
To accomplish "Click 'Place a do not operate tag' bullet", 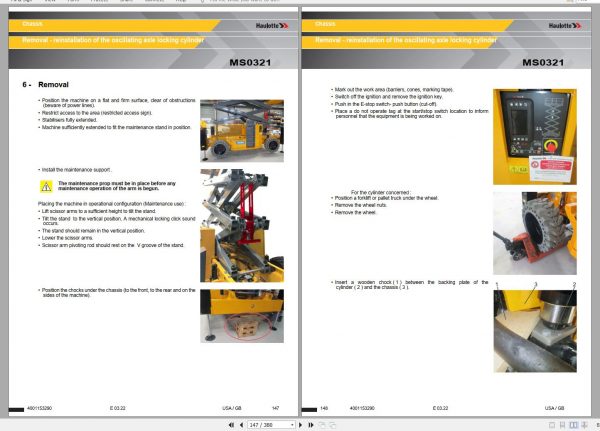I will click(x=410, y=114).
